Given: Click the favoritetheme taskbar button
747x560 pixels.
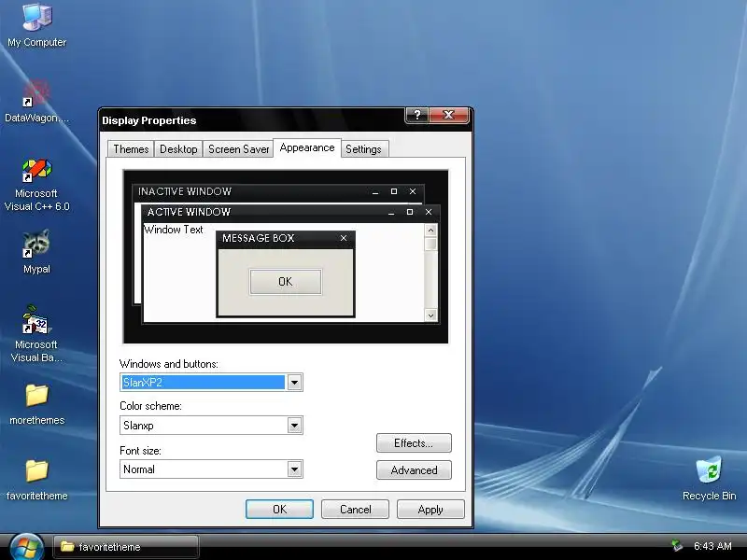Looking at the screenshot, I should click(126, 547).
